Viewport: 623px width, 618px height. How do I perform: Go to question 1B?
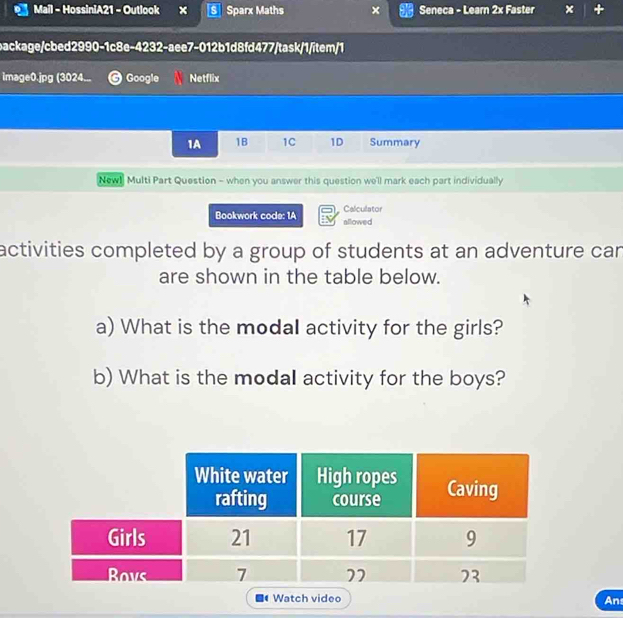point(241,142)
